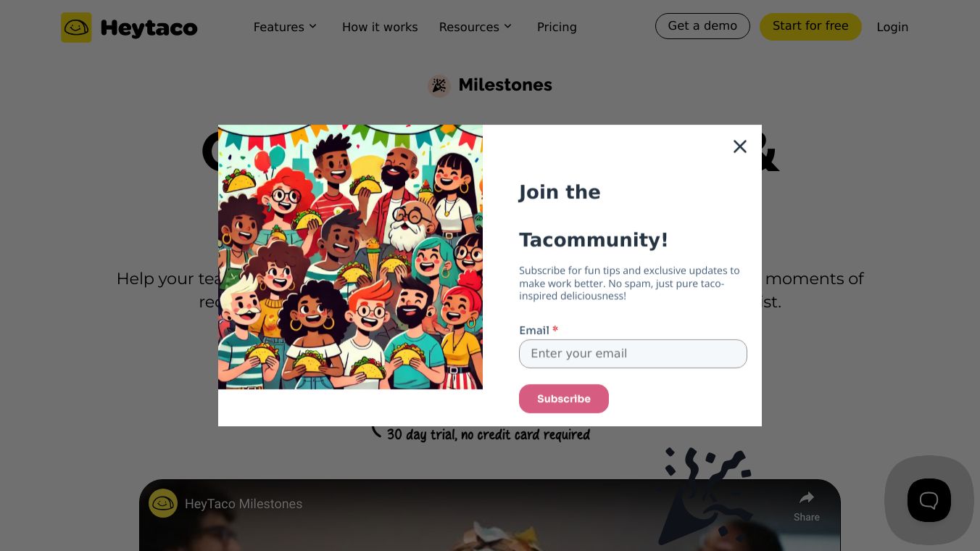Click the Share arrow on the video

coord(806,498)
